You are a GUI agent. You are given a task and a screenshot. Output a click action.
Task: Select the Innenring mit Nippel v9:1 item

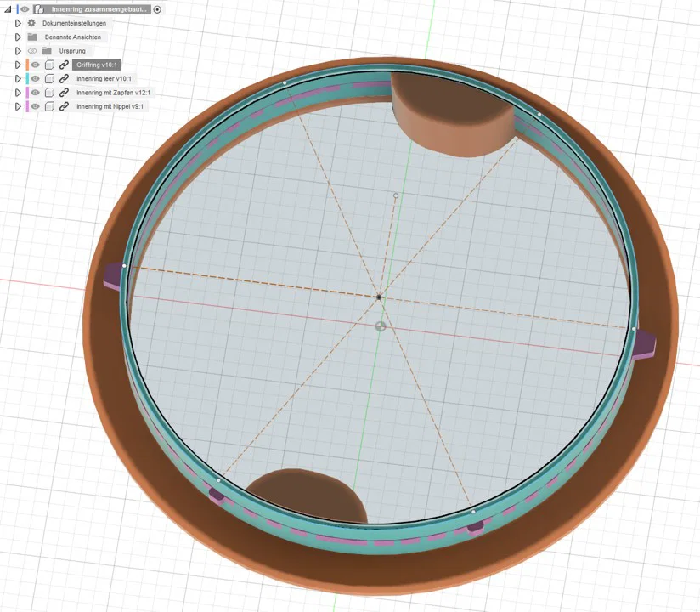110,106
